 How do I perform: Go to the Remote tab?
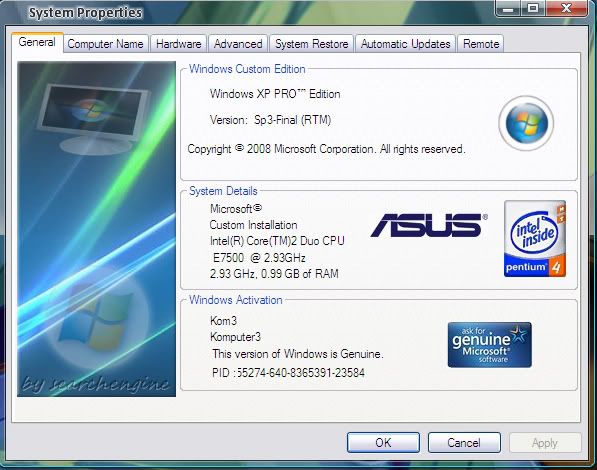point(481,44)
